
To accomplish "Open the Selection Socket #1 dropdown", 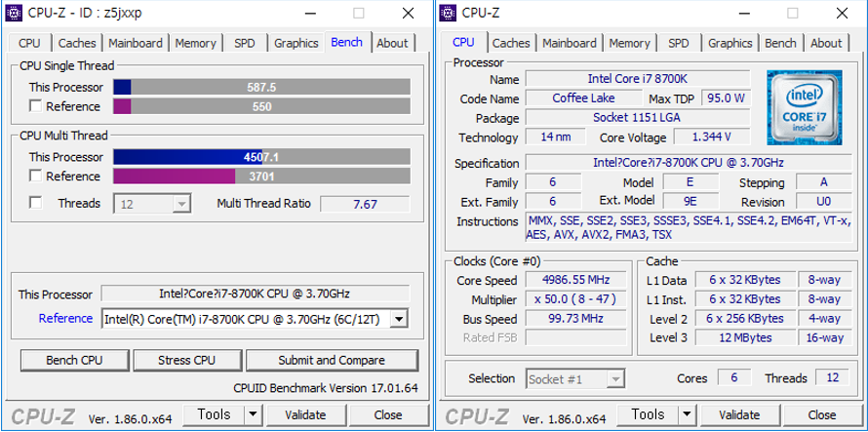I will click(575, 379).
